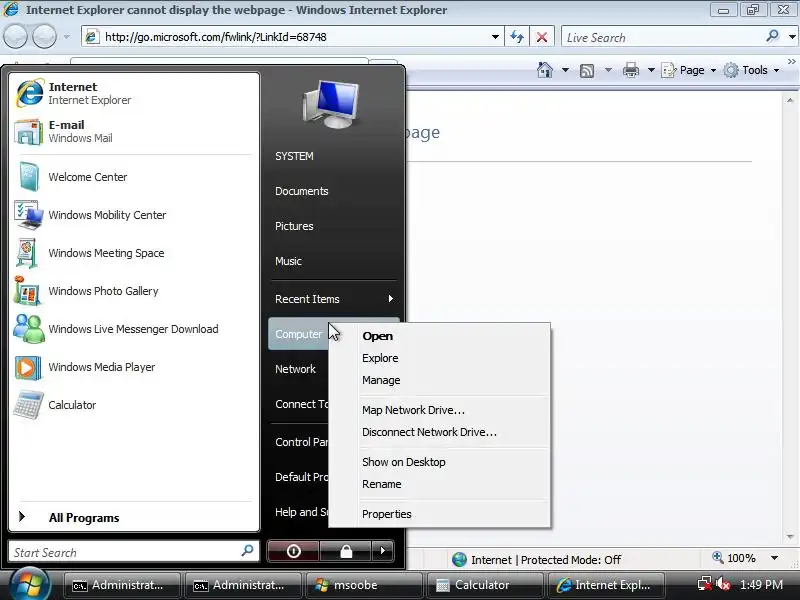This screenshot has height=600, width=800.
Task: Open Welcome Center
Action: pyautogui.click(x=134, y=177)
